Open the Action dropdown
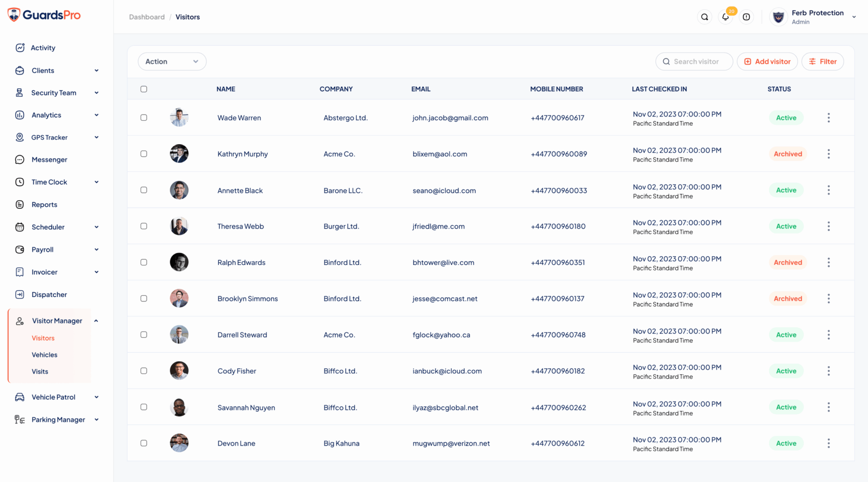The width and height of the screenshot is (868, 482). [172, 61]
